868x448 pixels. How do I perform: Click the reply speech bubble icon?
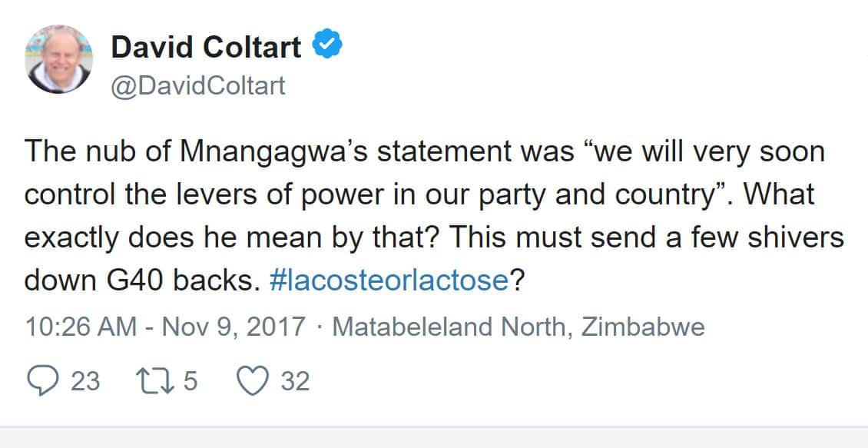coord(42,381)
